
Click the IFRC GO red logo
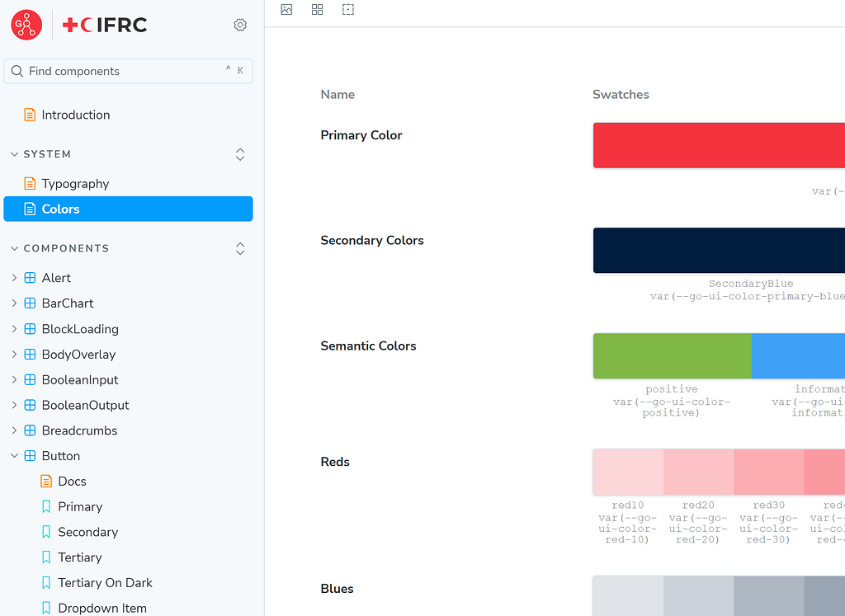click(x=26, y=25)
